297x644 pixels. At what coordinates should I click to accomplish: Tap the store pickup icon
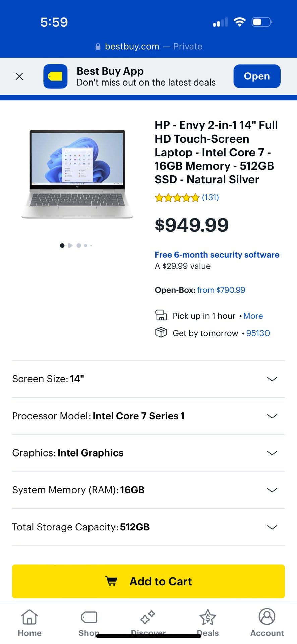click(x=161, y=316)
